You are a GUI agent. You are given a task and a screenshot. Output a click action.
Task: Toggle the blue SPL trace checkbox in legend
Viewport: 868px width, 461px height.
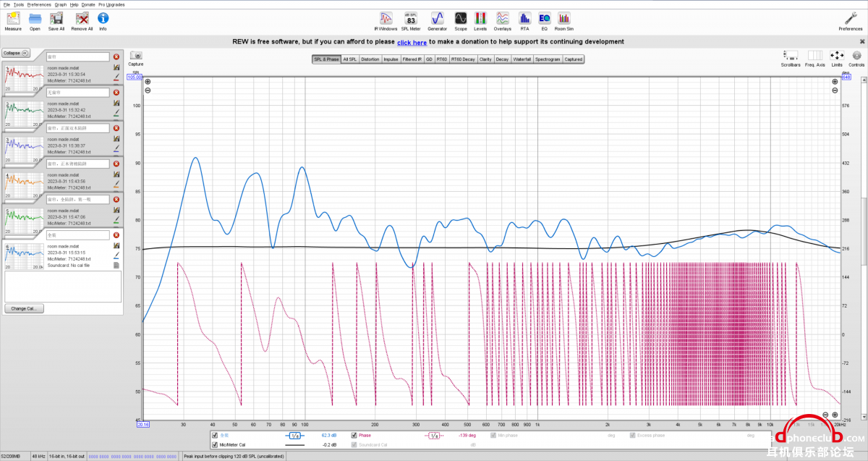pyautogui.click(x=215, y=436)
